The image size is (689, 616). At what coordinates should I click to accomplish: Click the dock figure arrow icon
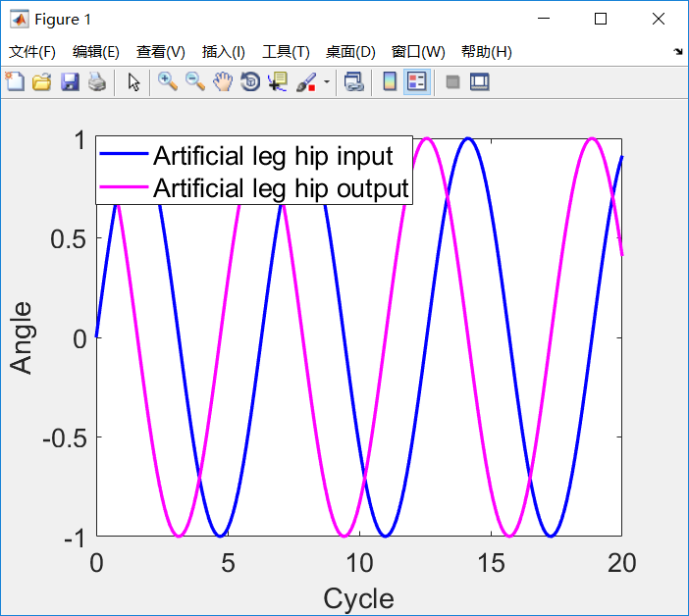click(x=678, y=52)
